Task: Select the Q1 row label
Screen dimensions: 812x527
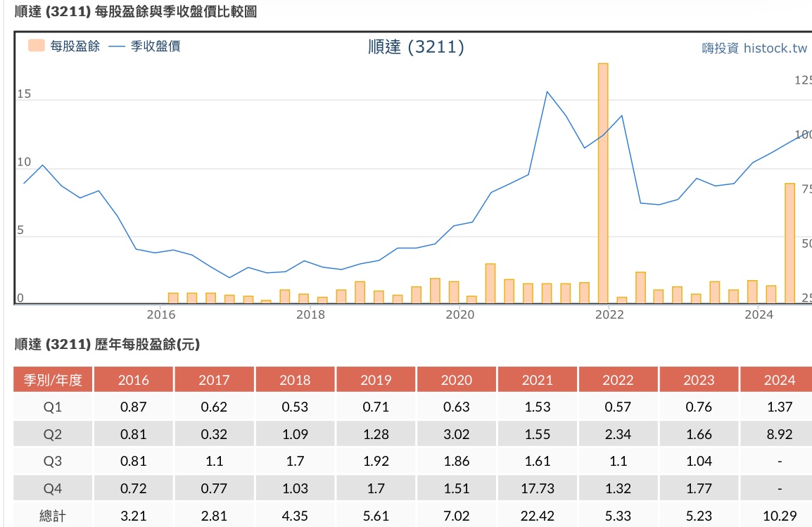Action: coord(53,407)
